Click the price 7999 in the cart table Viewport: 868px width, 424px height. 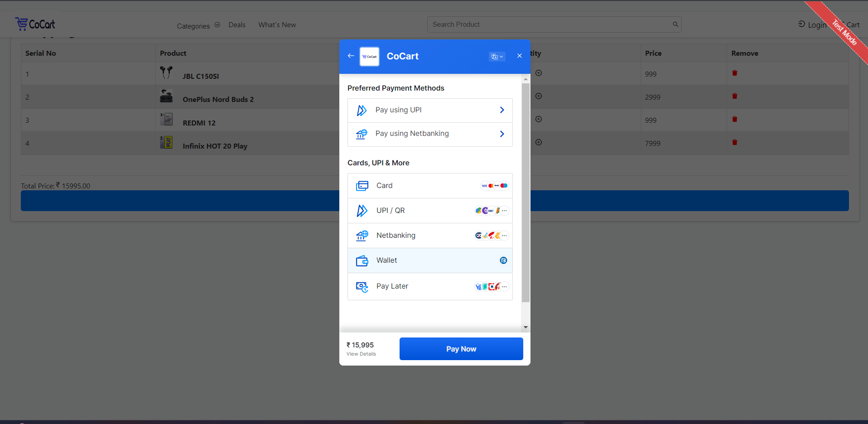click(652, 143)
